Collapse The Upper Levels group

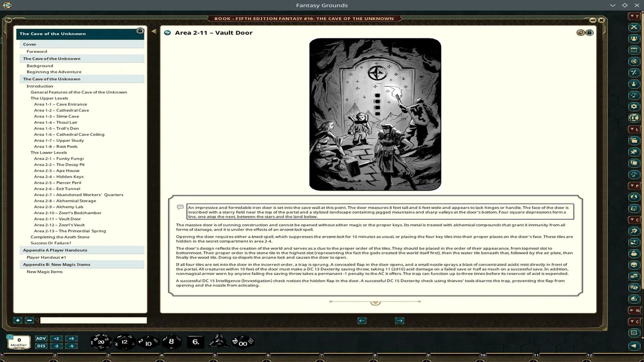click(x=49, y=98)
